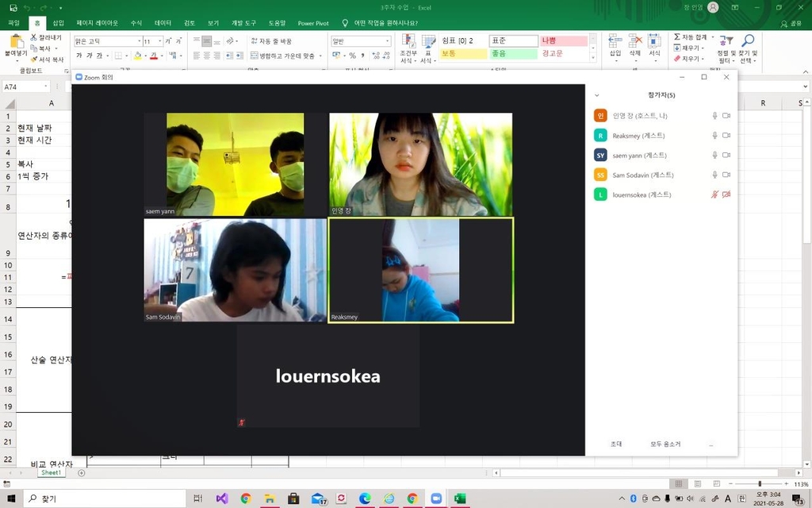Select the Reaksmey video tile

click(421, 270)
